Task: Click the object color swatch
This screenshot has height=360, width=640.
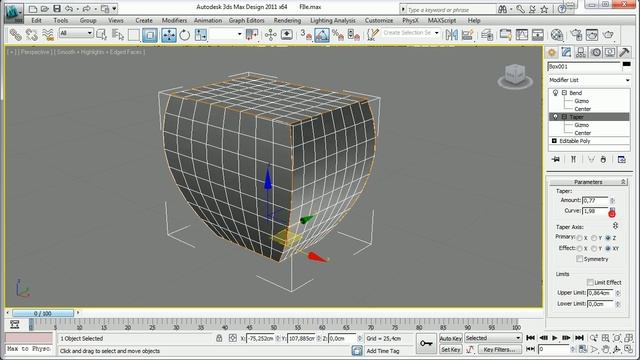Action: [626, 64]
